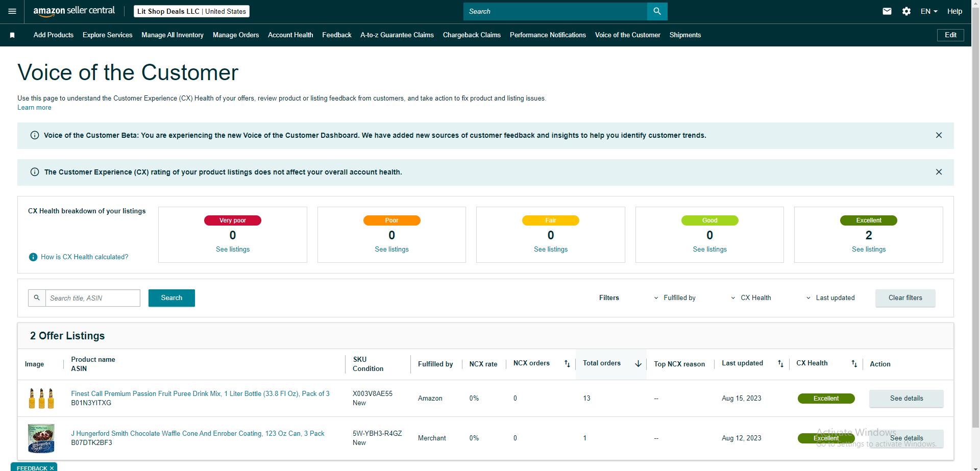
Task: Sort by Total orders down arrow
Action: [638, 364]
